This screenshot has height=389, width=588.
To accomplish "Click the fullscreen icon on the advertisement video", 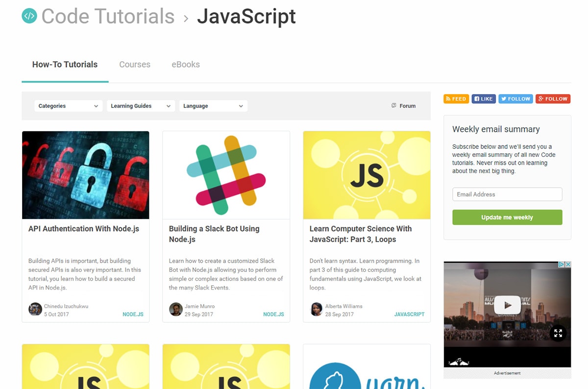I will point(558,333).
